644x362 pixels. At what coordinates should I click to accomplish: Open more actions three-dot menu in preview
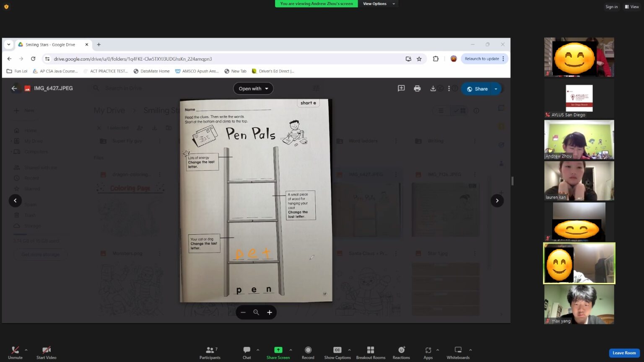(x=449, y=88)
